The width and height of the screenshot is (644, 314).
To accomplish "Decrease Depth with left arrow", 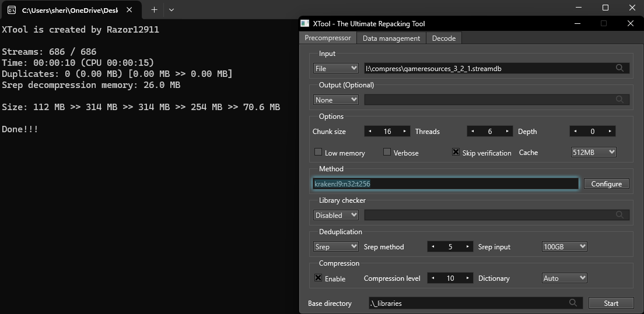I will (x=575, y=131).
